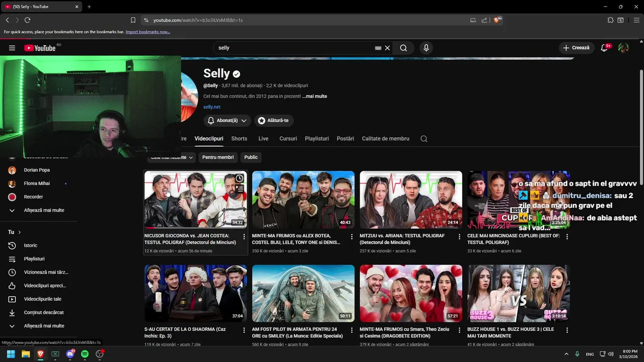Filter videos by Public

(251, 157)
